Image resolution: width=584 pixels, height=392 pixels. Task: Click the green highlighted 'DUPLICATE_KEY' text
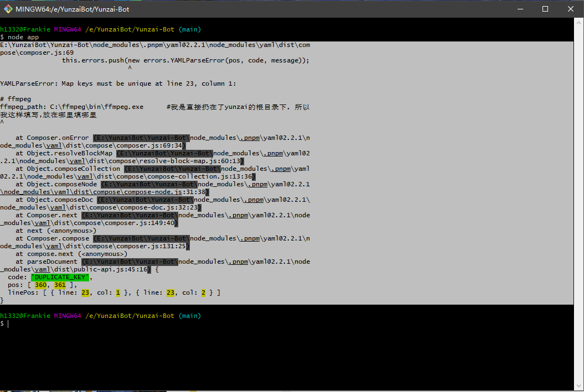pos(60,277)
